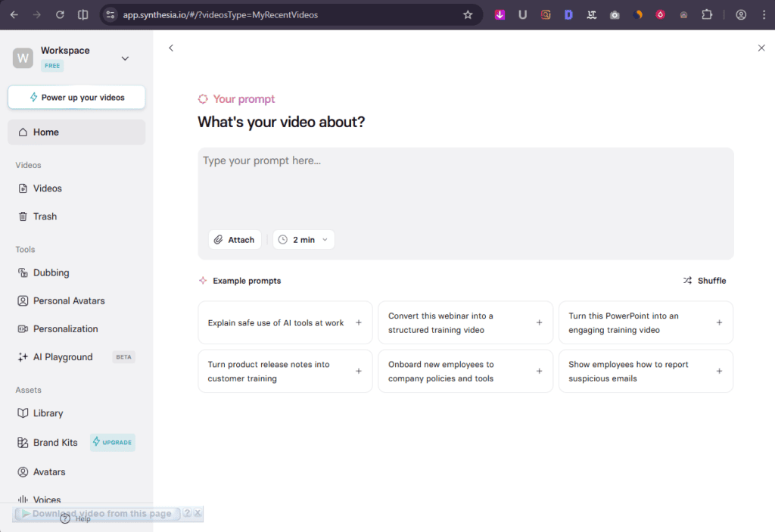The image size is (775, 532).
Task: Go forward with the browser forward arrow
Action: tap(37, 15)
